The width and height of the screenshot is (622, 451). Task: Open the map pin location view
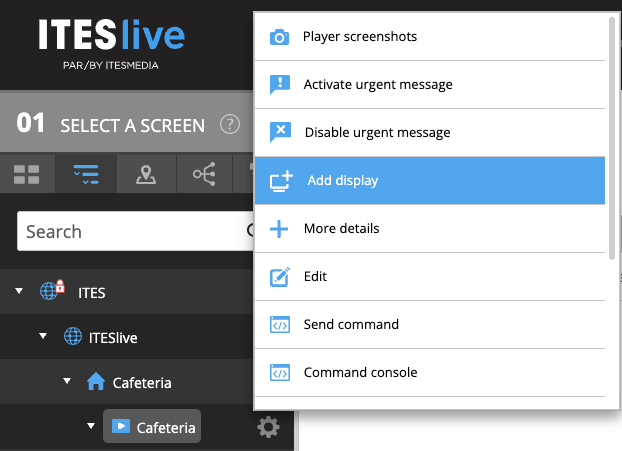pos(146,176)
